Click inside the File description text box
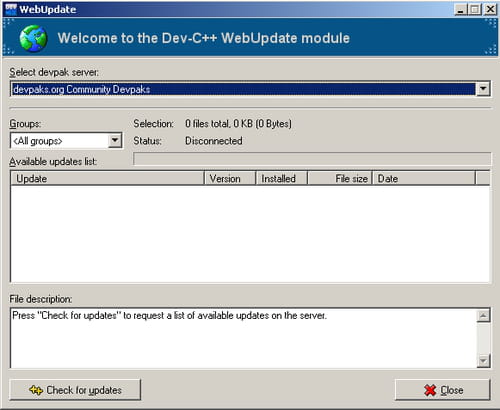500x410 pixels. tap(243, 338)
